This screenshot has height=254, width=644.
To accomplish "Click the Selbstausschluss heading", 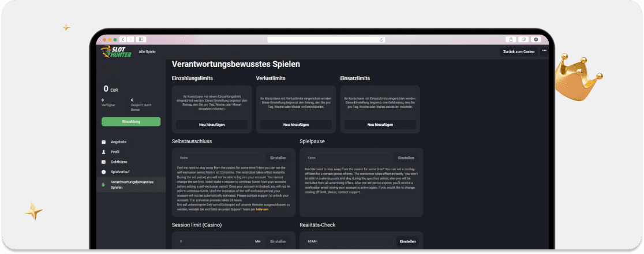I will (192, 141).
